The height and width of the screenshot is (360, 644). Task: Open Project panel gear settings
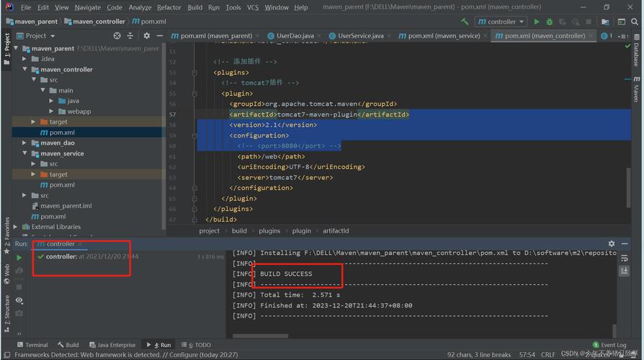147,36
